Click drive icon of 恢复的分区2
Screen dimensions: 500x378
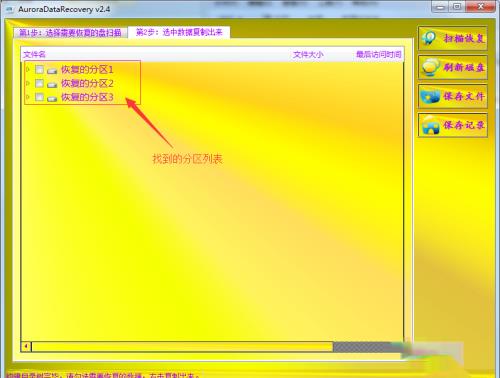click(x=52, y=84)
